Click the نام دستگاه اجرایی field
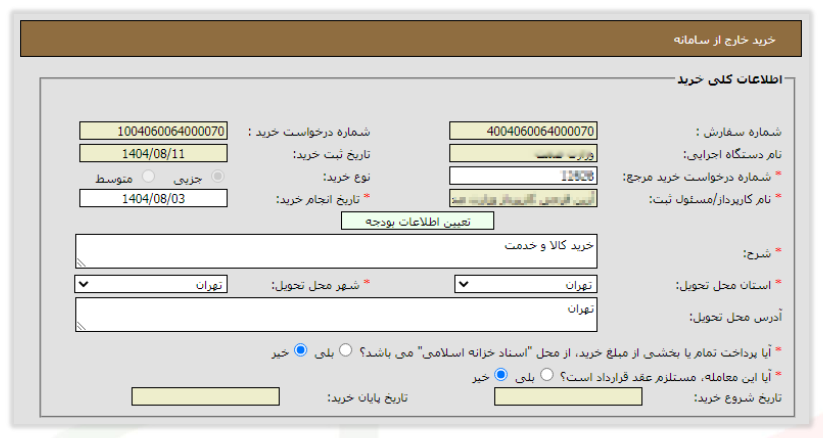This screenshot has width=823, height=438. (523, 153)
